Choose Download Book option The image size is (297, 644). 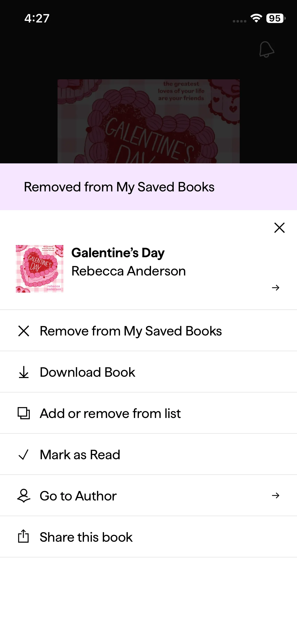(x=87, y=372)
